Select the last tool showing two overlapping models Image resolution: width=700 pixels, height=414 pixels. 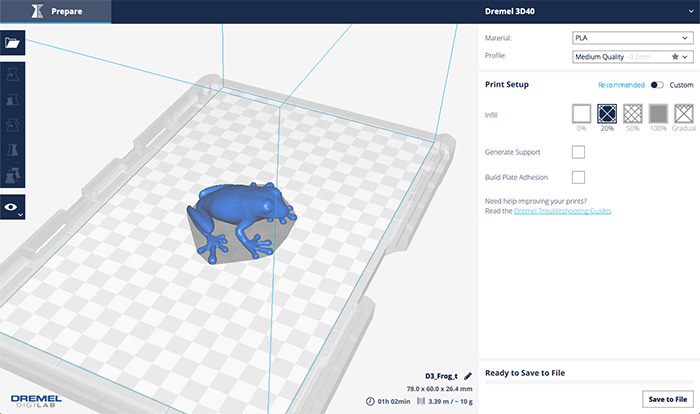click(12, 175)
